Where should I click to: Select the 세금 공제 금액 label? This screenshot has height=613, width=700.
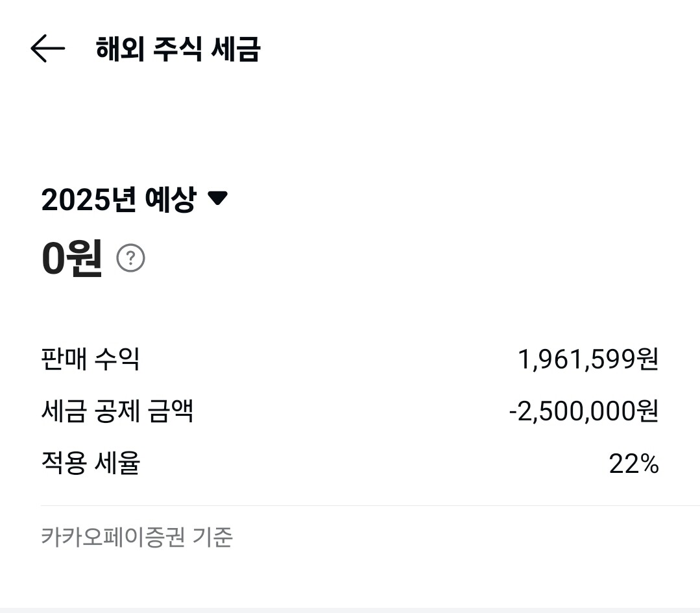[117, 411]
